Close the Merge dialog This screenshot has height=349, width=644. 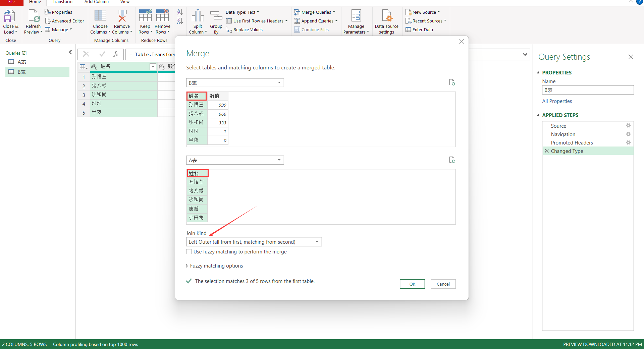[462, 42]
